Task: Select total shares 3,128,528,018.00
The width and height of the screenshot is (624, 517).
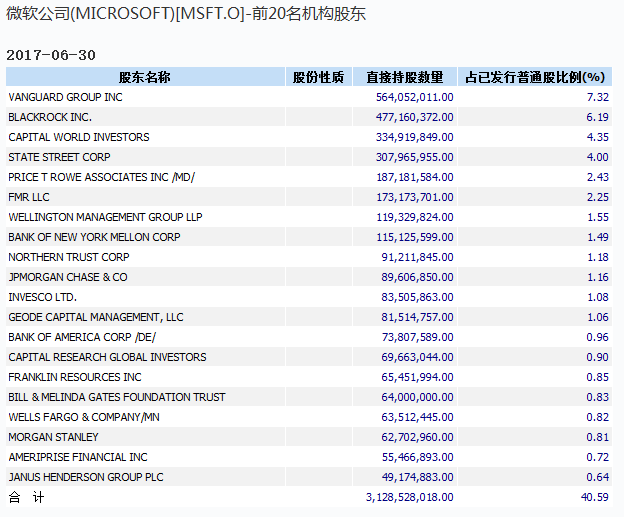Action: coord(410,497)
